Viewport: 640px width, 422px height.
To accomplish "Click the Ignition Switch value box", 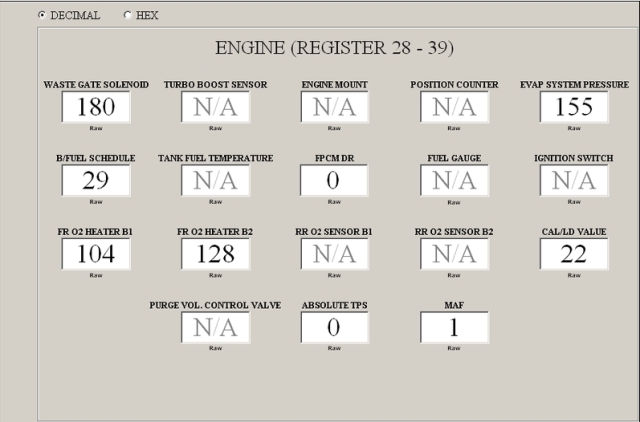I will click(573, 180).
